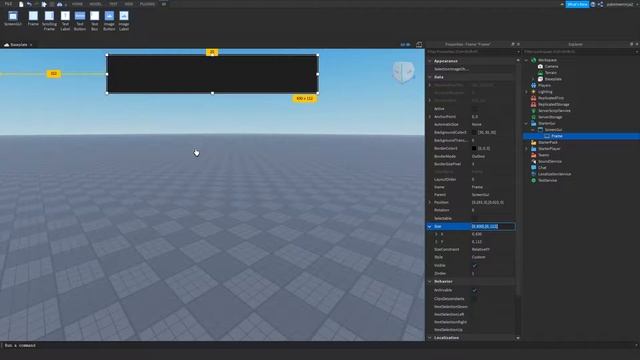Open the FILE menu

(8, 4)
